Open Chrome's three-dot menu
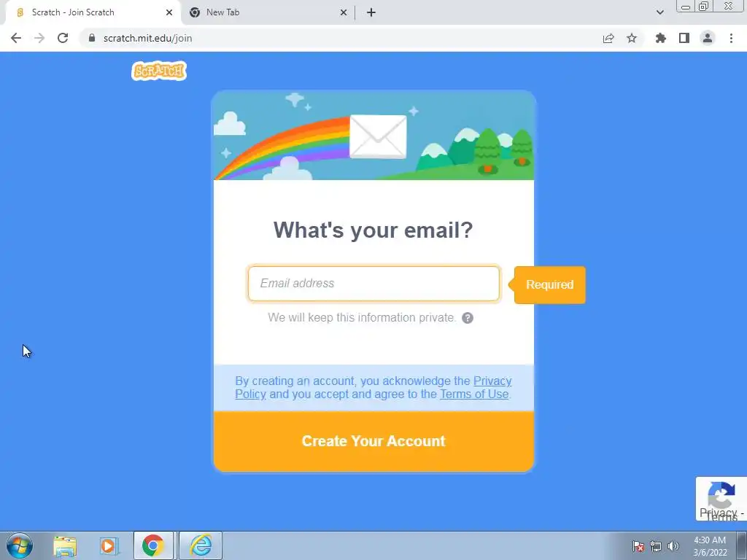 pyautogui.click(x=731, y=38)
